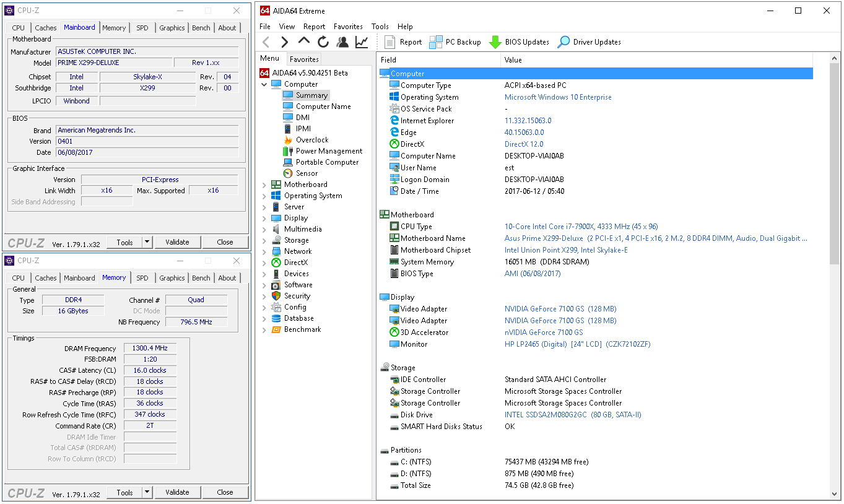Click the Field column header
Image resolution: width=844 pixels, height=504 pixels.
coord(439,60)
